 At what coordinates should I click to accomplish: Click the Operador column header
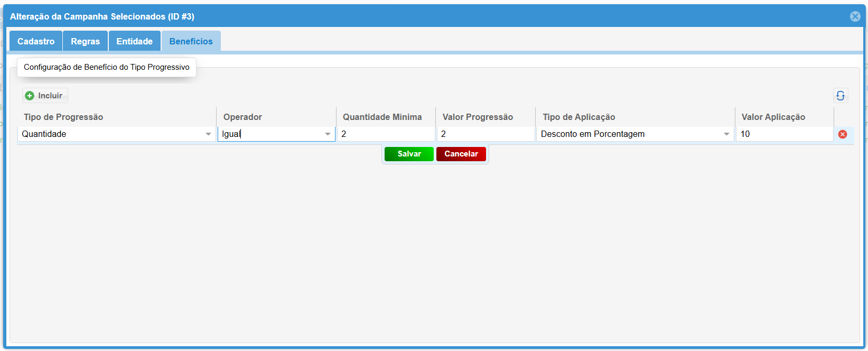coord(242,117)
